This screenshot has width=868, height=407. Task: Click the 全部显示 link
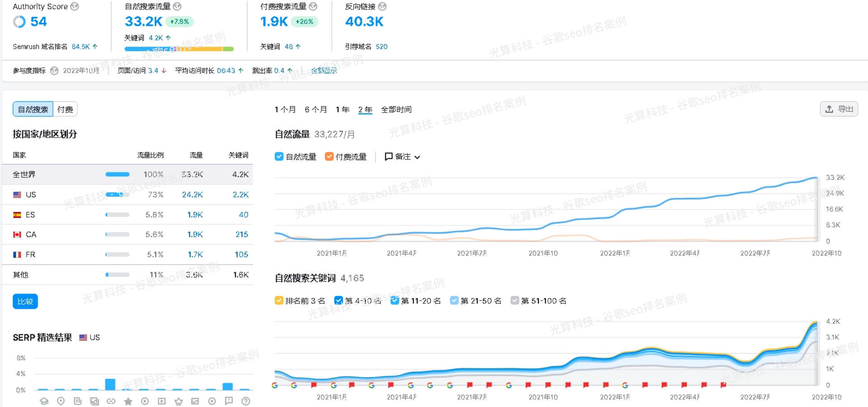point(324,71)
